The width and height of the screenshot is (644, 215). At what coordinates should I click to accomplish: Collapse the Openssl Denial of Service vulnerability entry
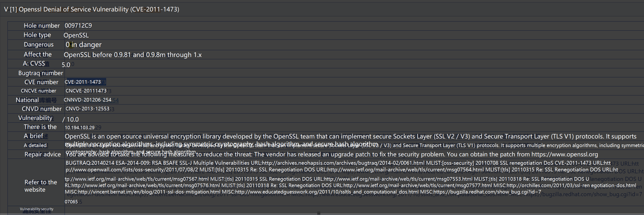point(6,10)
